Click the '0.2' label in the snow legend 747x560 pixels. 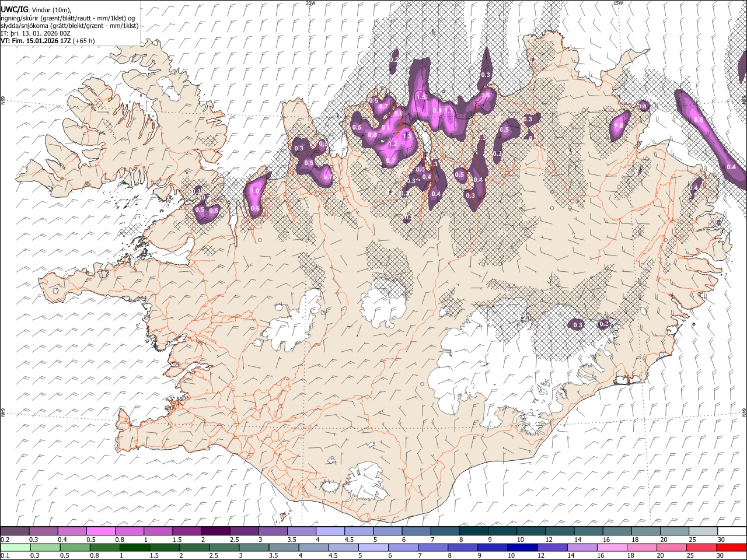point(5,540)
